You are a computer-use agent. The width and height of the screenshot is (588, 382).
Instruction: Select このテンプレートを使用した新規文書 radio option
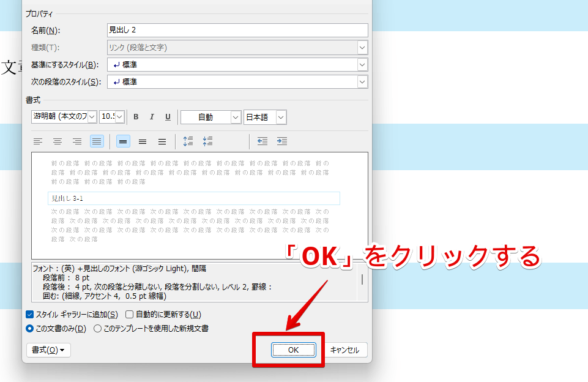(x=97, y=329)
